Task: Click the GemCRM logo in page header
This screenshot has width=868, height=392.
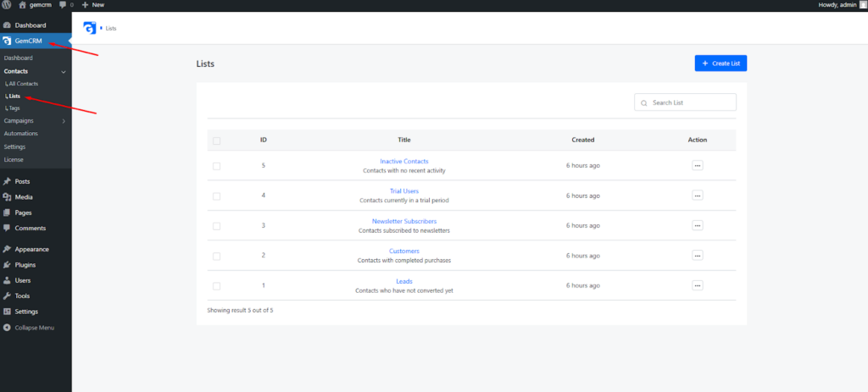Action: (90, 28)
